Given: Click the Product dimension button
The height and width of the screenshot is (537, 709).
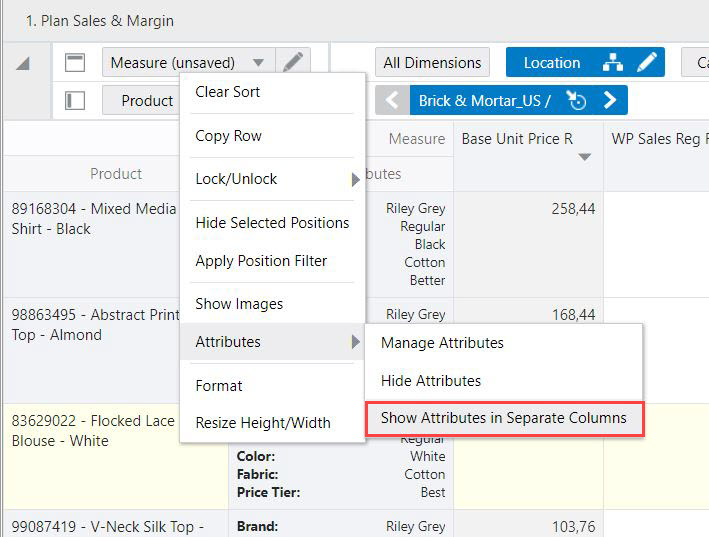Looking at the screenshot, I should (x=139, y=100).
